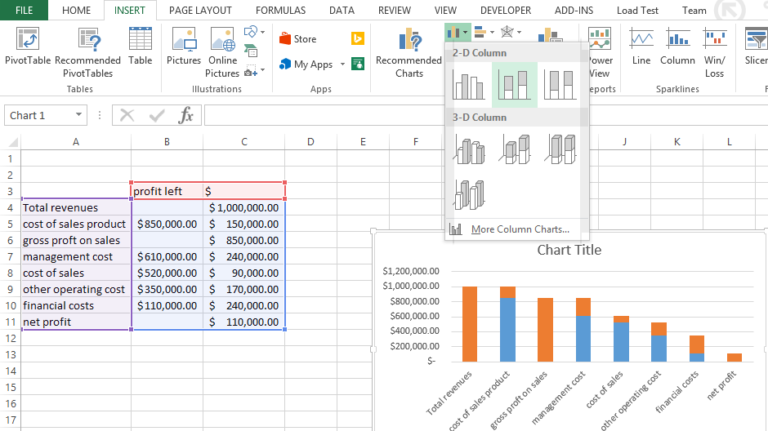
Task: Select the 3-D Clustered Column chart
Action: point(469,149)
